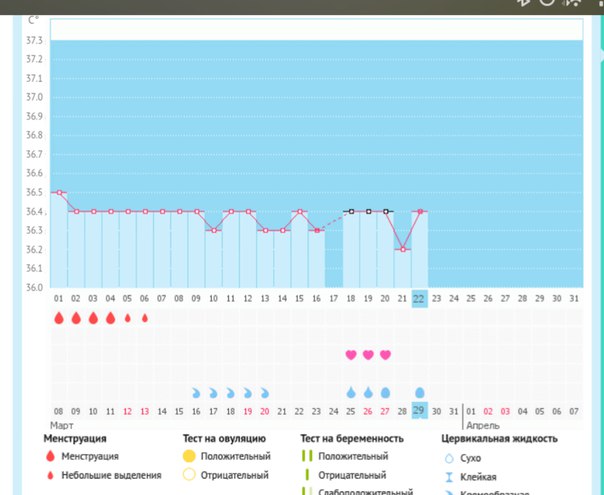Click the cervical fluid drop on day 09

point(196,393)
